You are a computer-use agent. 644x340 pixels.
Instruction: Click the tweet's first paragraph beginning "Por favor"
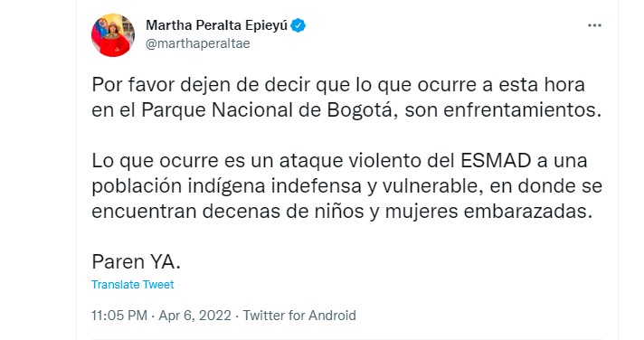346,98
